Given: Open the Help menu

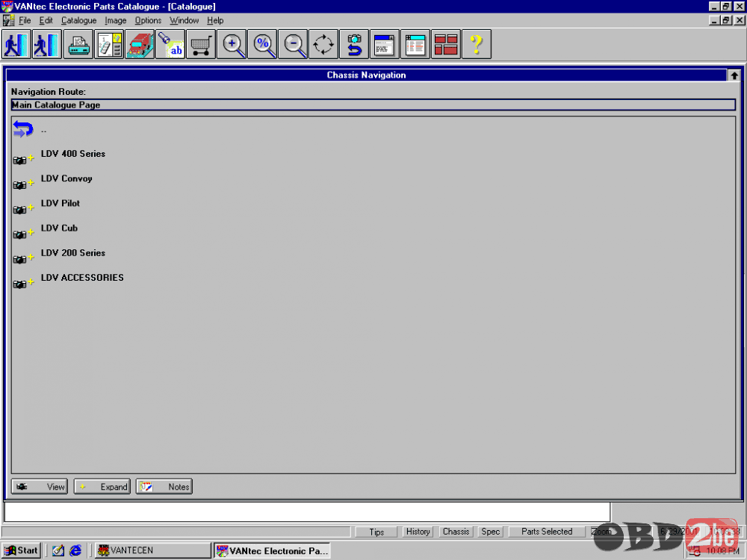Looking at the screenshot, I should coord(215,20).
